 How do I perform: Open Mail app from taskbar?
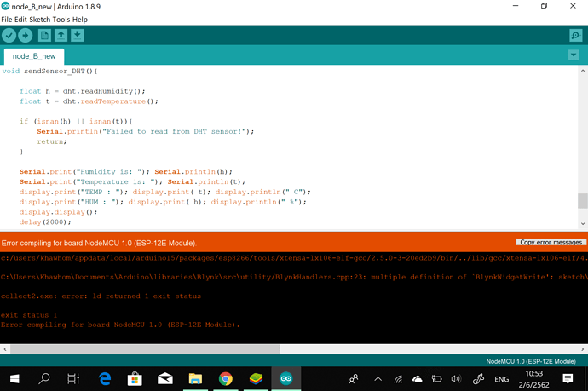click(165, 379)
